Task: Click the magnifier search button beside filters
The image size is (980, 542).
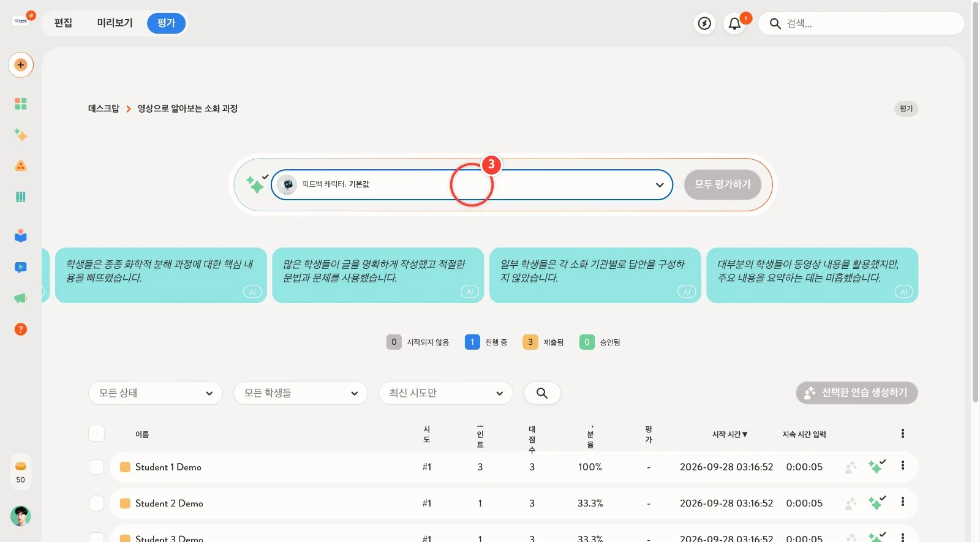Action: click(x=542, y=393)
